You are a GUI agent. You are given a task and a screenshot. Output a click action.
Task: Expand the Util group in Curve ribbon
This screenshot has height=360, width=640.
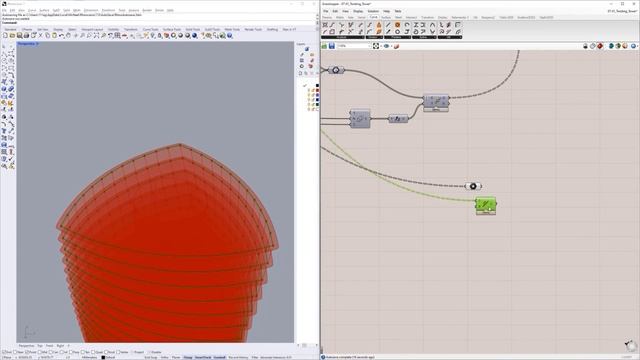coord(450,37)
